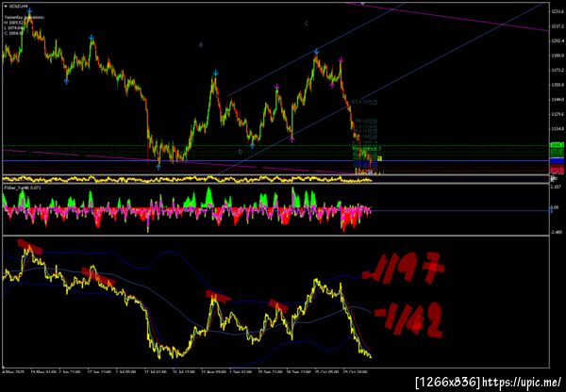Select the blue arrow marker at the highest May peak
The width and height of the screenshot is (566, 392).
click(29, 11)
